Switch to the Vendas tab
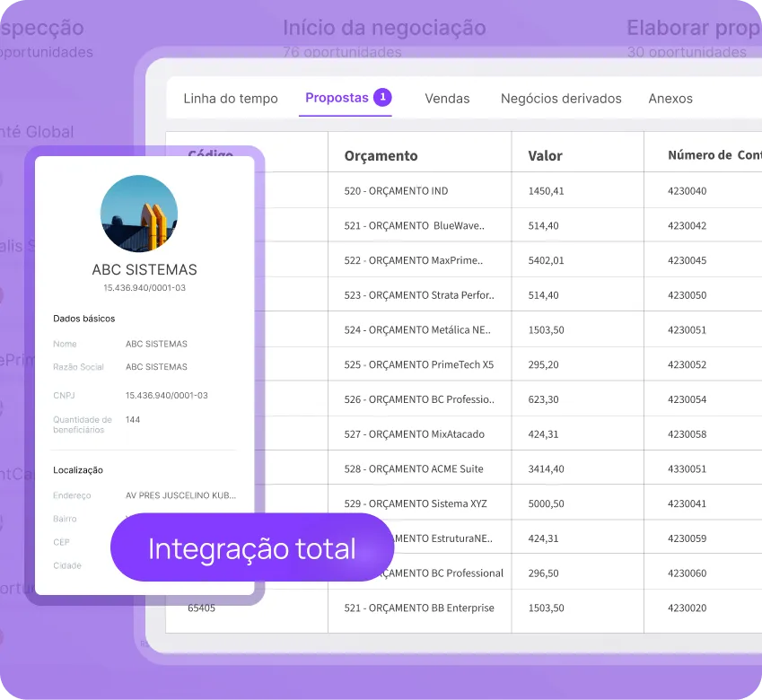This screenshot has width=762, height=700. click(x=447, y=99)
